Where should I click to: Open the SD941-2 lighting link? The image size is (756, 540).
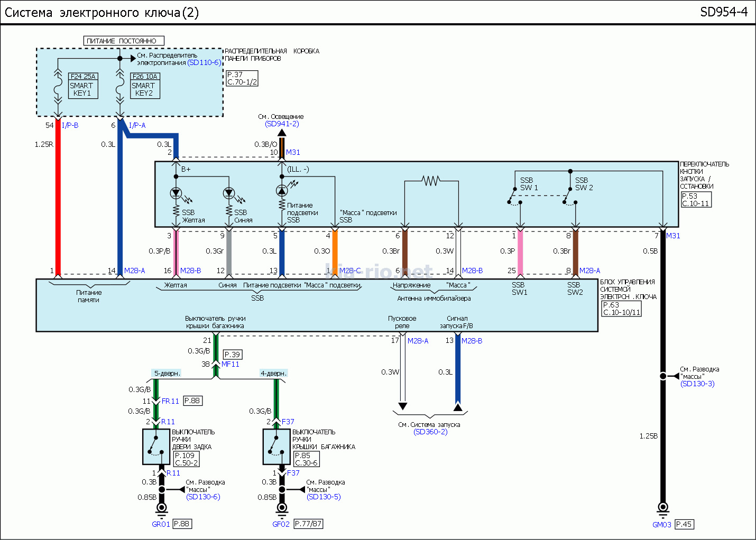point(282,124)
